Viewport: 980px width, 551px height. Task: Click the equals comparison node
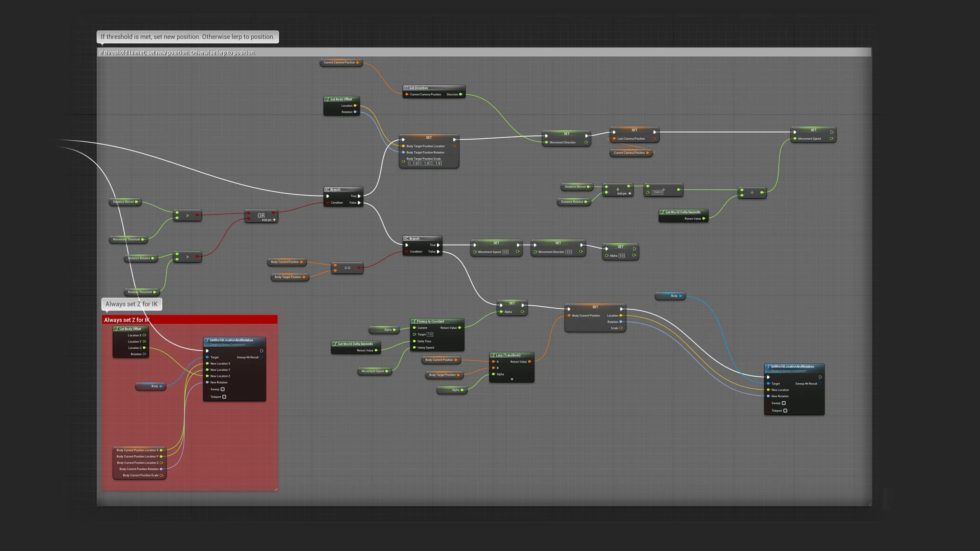pos(347,268)
